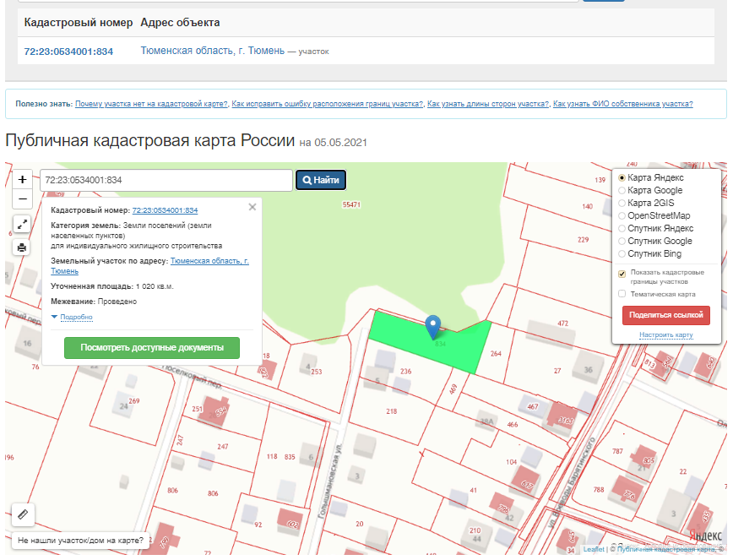Click parcel labeled 788 on map
Image resolution: width=733 pixels, height=560 pixels.
[599, 490]
